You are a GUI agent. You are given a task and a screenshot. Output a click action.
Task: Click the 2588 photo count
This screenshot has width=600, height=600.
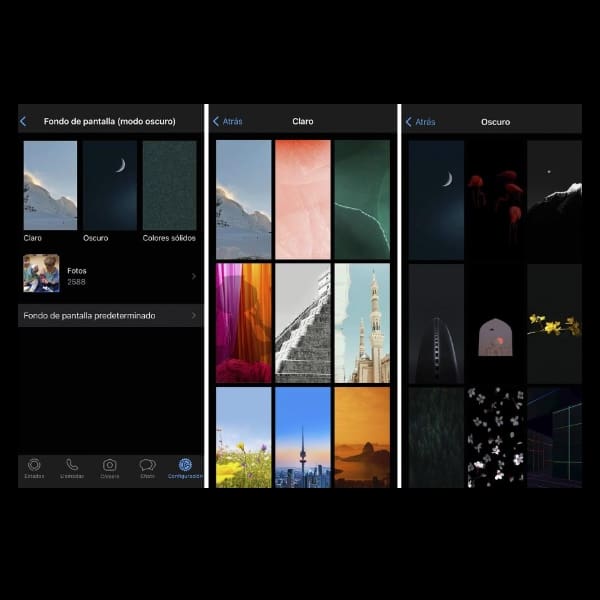click(76, 282)
